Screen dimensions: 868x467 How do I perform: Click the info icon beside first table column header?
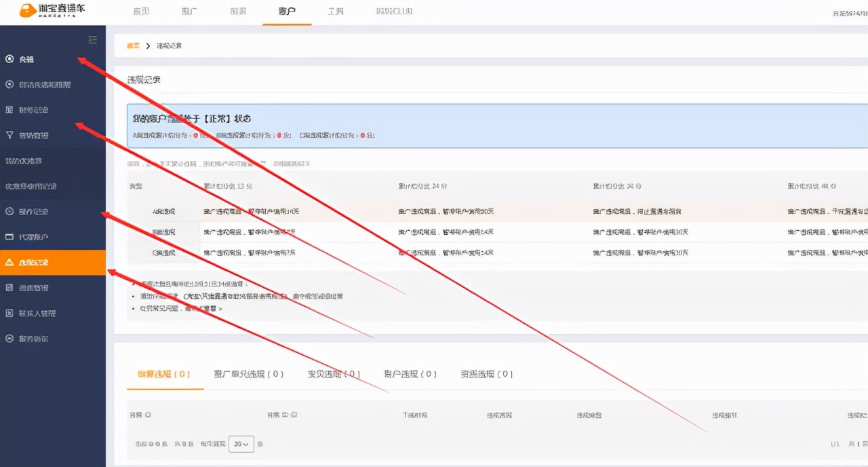[148, 415]
